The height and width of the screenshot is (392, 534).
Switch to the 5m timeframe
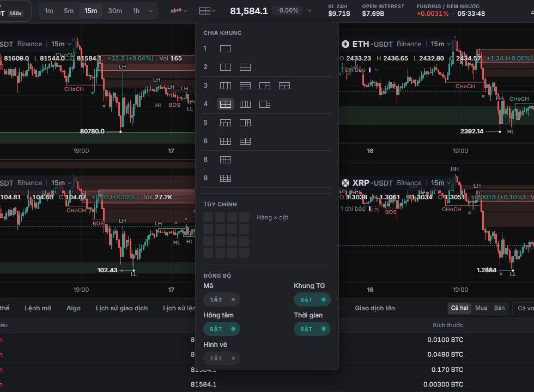[69, 11]
